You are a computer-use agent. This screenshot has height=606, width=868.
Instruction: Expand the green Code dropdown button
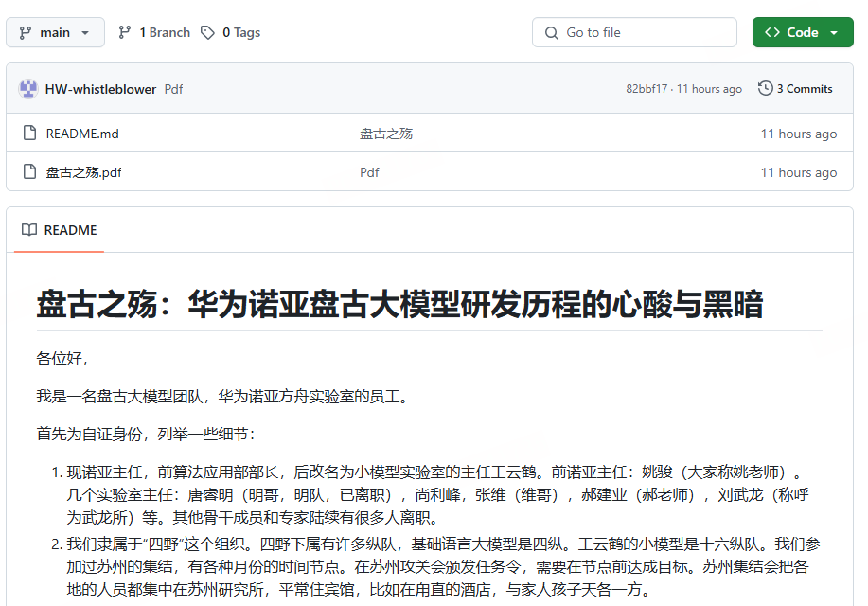(x=803, y=32)
